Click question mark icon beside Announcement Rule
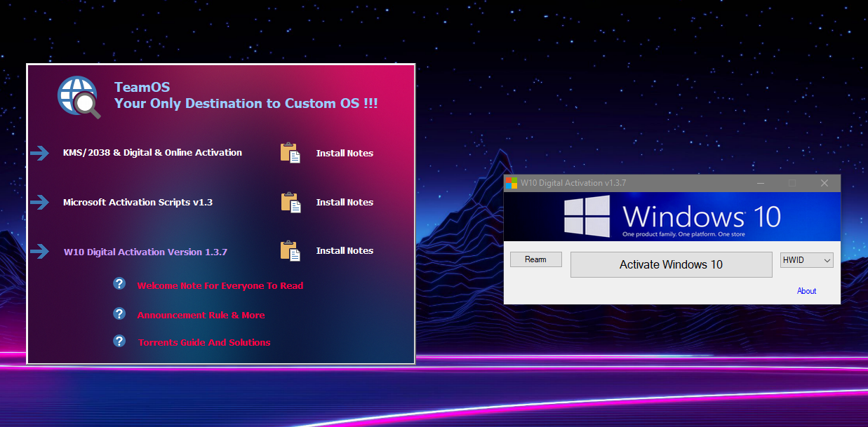 (x=119, y=313)
